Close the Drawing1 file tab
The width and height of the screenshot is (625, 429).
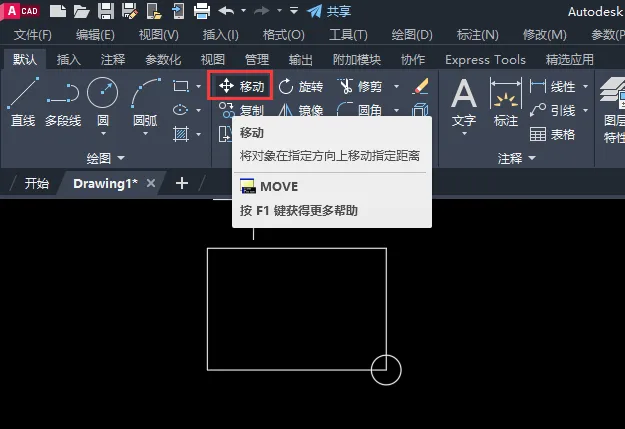click(151, 183)
